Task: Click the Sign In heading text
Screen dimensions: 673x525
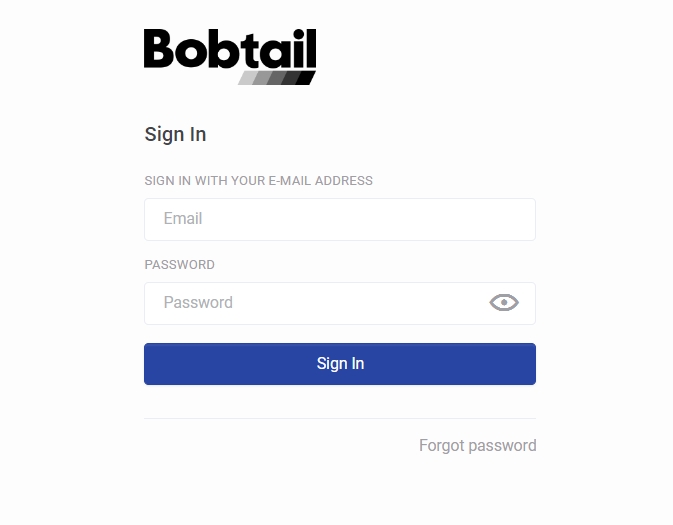Action: pos(175,134)
